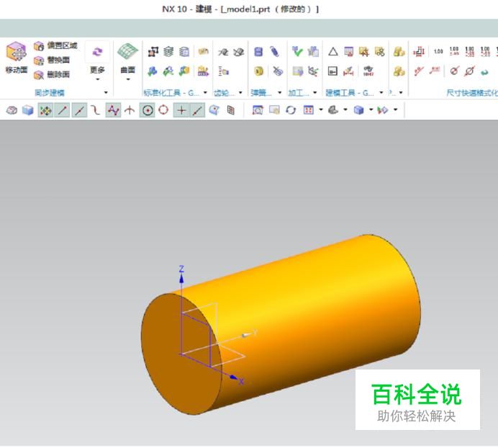The width and height of the screenshot is (498, 448).
Task: Click the blue cylinder-stack icon in the standardization tools group
Action: [184, 52]
